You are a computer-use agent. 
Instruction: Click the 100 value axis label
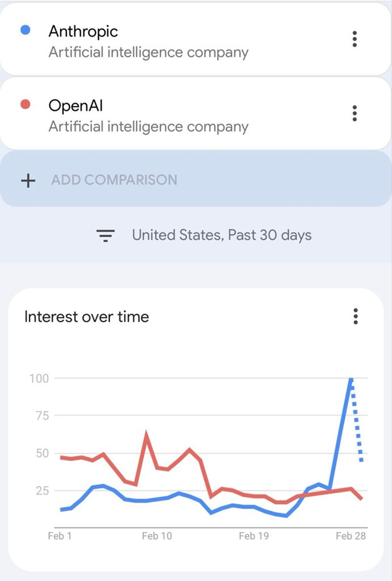pyautogui.click(x=39, y=378)
